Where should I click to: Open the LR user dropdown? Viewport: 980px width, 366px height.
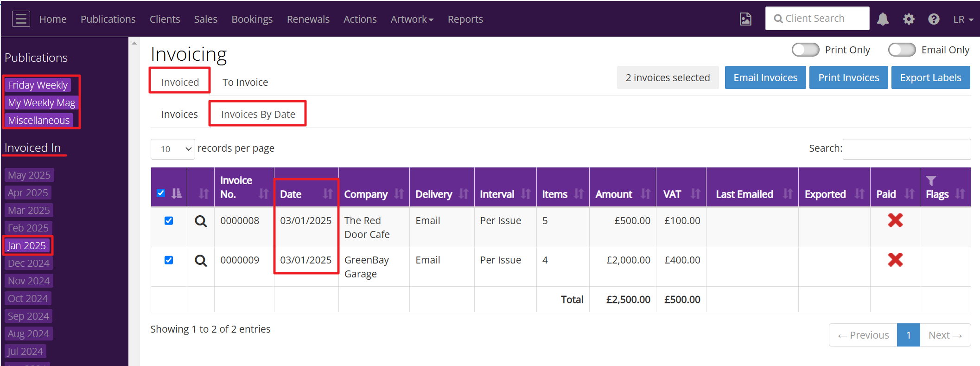(x=963, y=19)
